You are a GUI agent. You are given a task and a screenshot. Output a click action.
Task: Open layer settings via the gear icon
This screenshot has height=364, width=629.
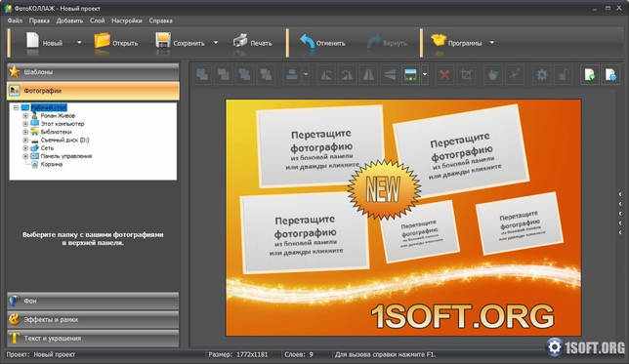(542, 74)
